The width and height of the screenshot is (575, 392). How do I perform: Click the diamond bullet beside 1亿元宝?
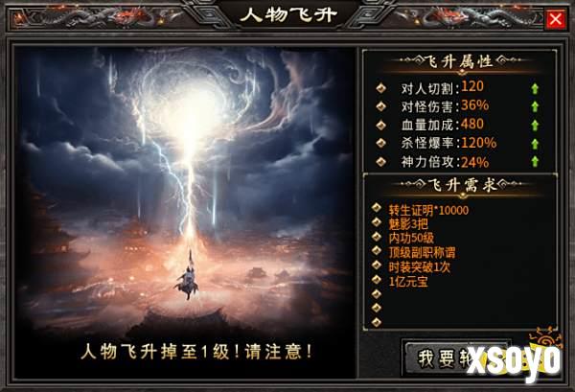[x=377, y=280]
